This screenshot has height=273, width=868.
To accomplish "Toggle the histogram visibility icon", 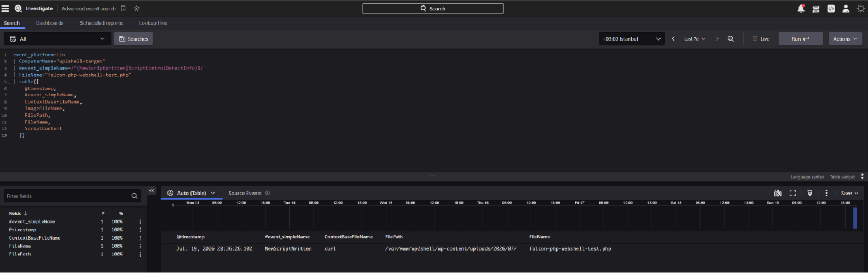I will 778,193.
